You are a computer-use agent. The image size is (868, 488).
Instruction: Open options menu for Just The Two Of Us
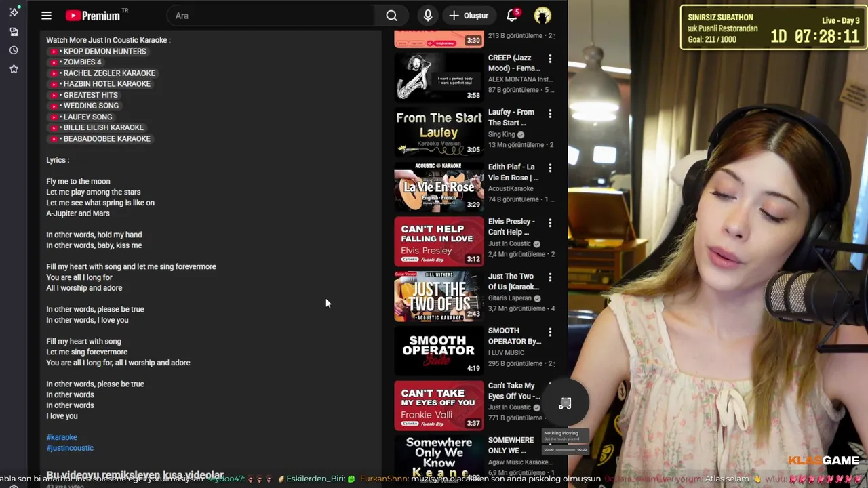tap(550, 277)
